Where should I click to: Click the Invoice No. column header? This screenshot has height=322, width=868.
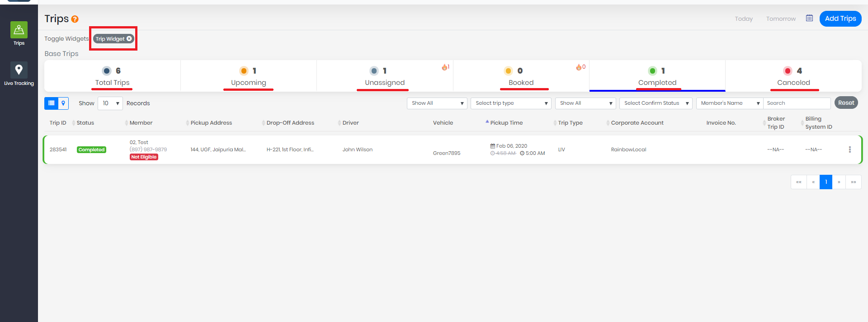click(x=721, y=123)
